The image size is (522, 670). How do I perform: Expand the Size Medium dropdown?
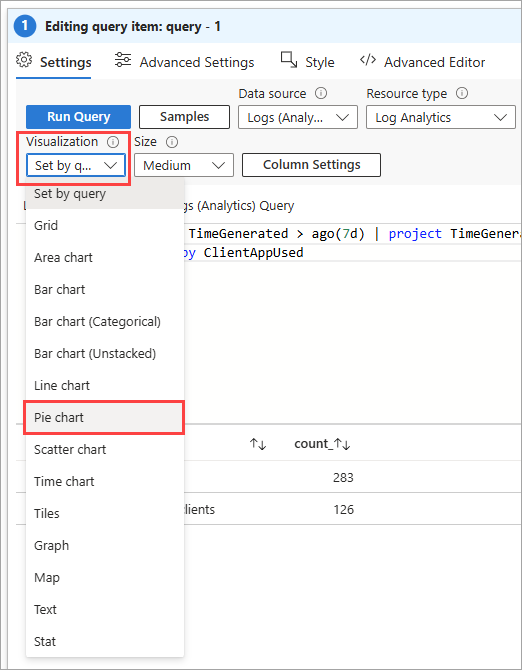(x=184, y=165)
